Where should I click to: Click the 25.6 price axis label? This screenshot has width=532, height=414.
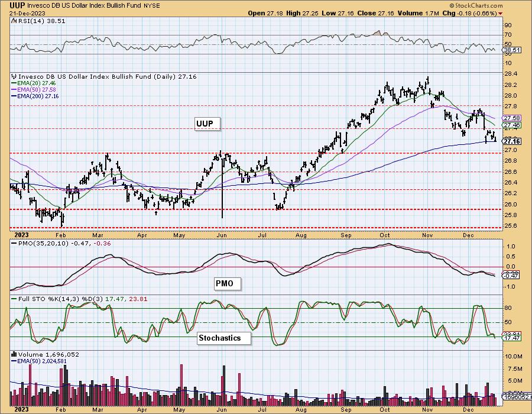click(511, 226)
